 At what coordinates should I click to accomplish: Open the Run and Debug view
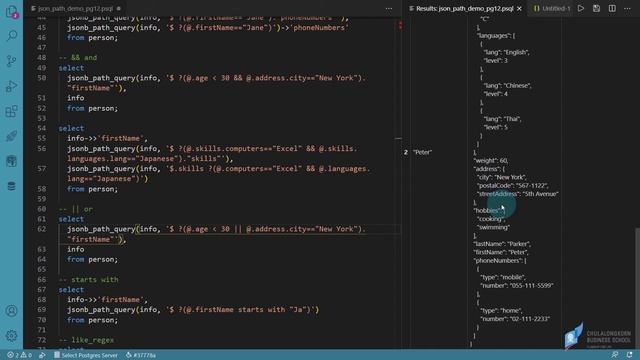coord(11,86)
